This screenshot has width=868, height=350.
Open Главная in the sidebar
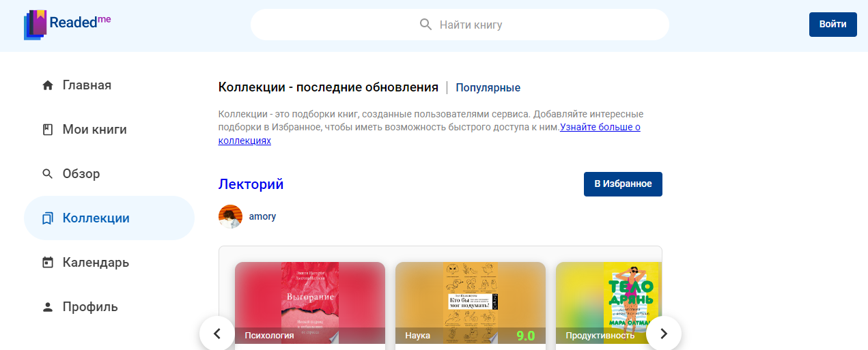point(109,85)
